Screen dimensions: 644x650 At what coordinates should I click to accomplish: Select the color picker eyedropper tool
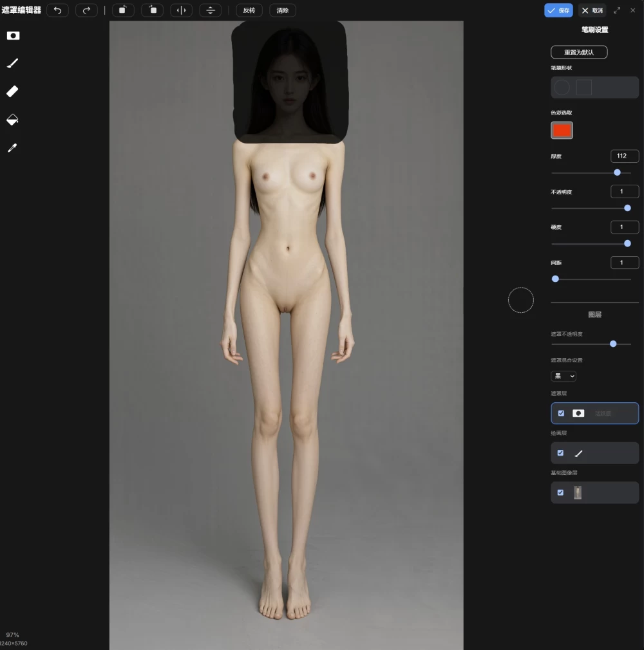pyautogui.click(x=12, y=147)
